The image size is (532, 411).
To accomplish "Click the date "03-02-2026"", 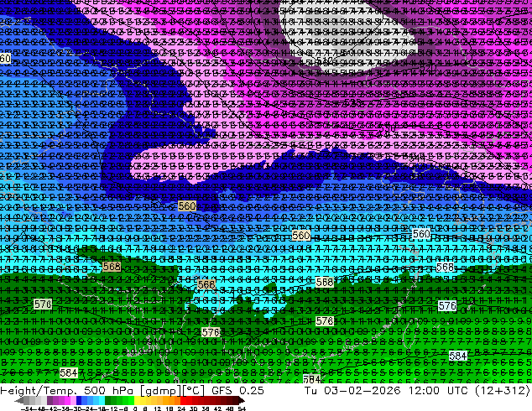I will (362, 390).
